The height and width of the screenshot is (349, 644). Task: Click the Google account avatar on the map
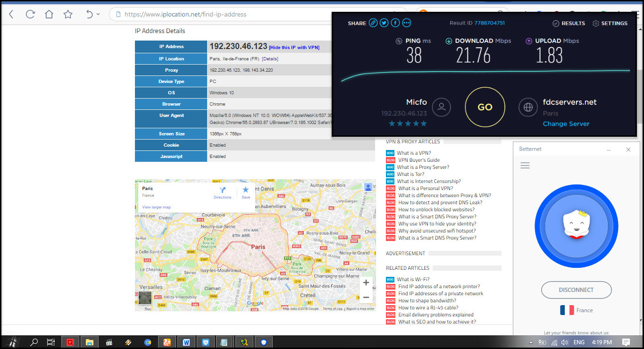point(368,187)
